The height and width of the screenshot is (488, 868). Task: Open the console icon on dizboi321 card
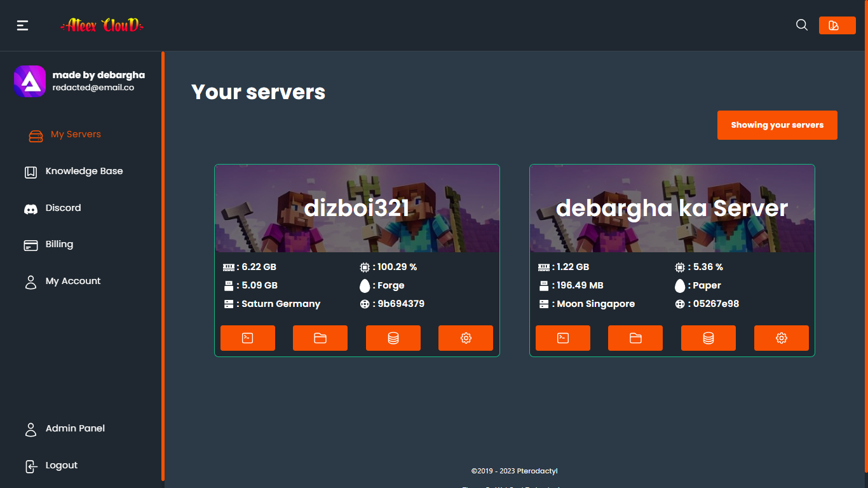247,337
